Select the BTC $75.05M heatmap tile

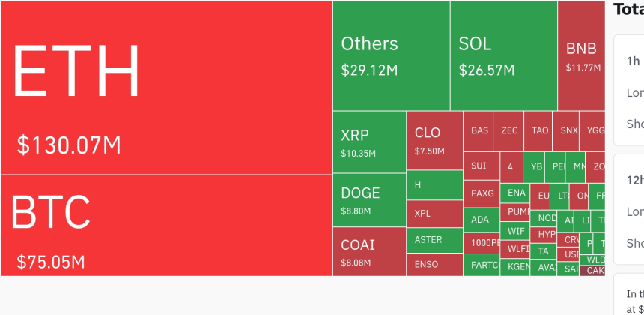click(166, 225)
